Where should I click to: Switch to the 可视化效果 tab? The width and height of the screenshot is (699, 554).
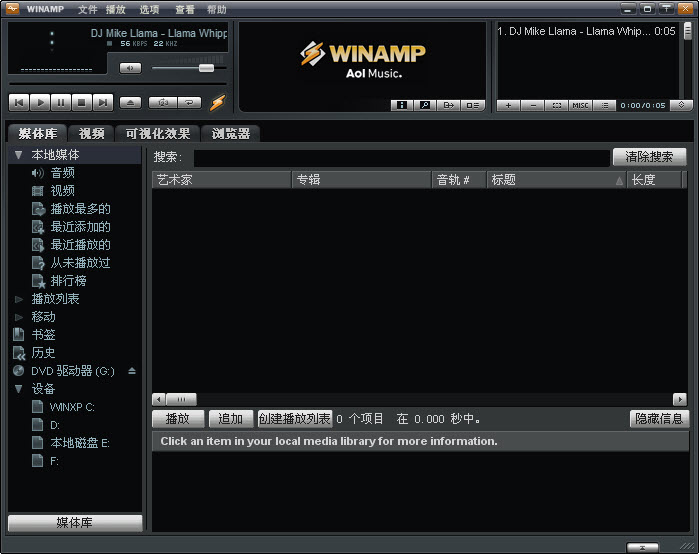click(x=158, y=133)
